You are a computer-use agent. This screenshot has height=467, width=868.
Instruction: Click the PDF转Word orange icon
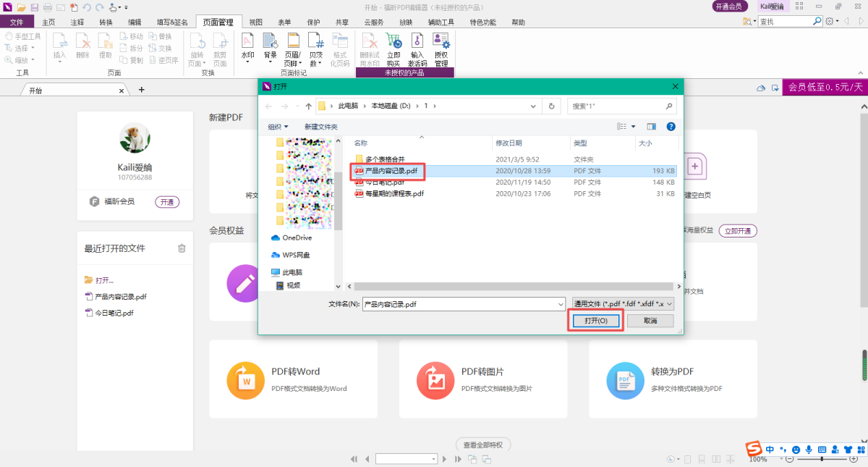pyautogui.click(x=246, y=380)
